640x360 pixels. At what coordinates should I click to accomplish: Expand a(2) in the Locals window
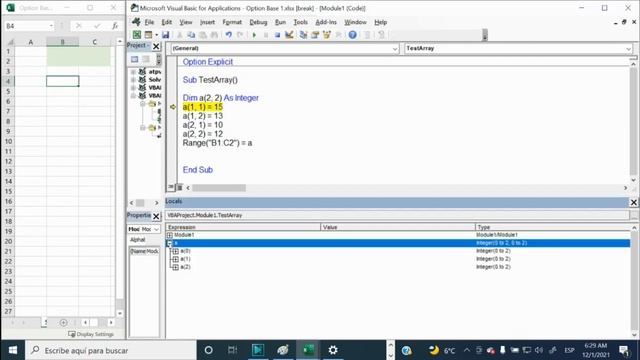(176, 267)
